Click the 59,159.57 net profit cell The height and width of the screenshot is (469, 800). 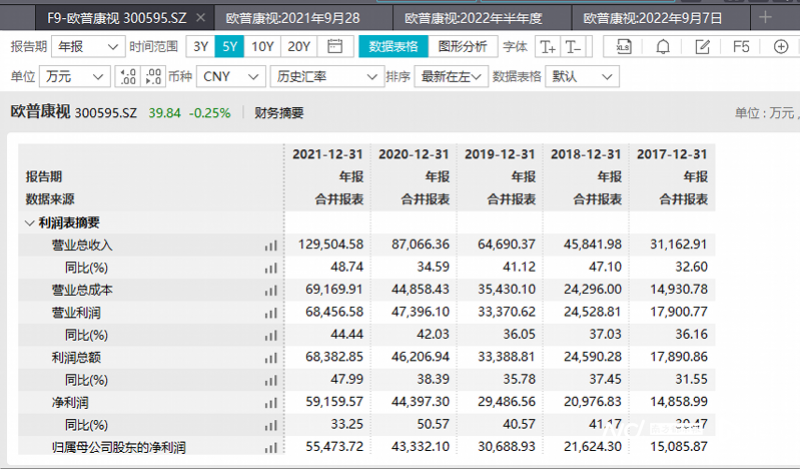pos(334,402)
